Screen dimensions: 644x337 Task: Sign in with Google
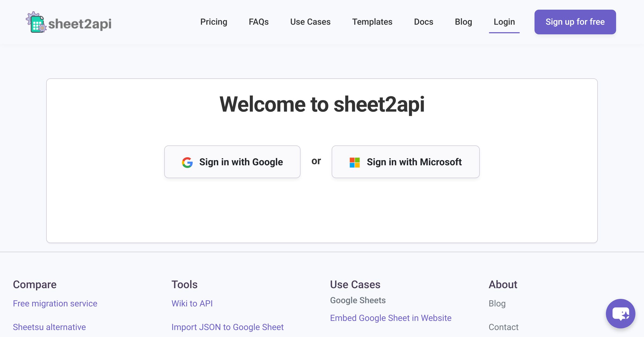(232, 162)
